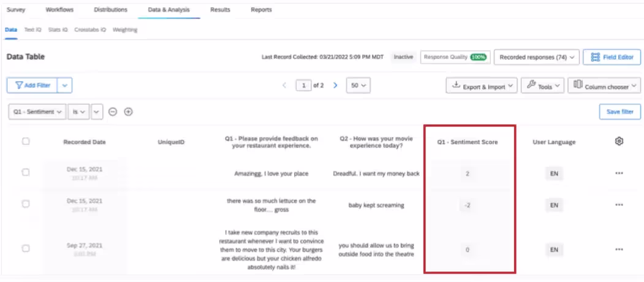Open Column chooser dropdown
The height and width of the screenshot is (282, 644).
(x=604, y=85)
